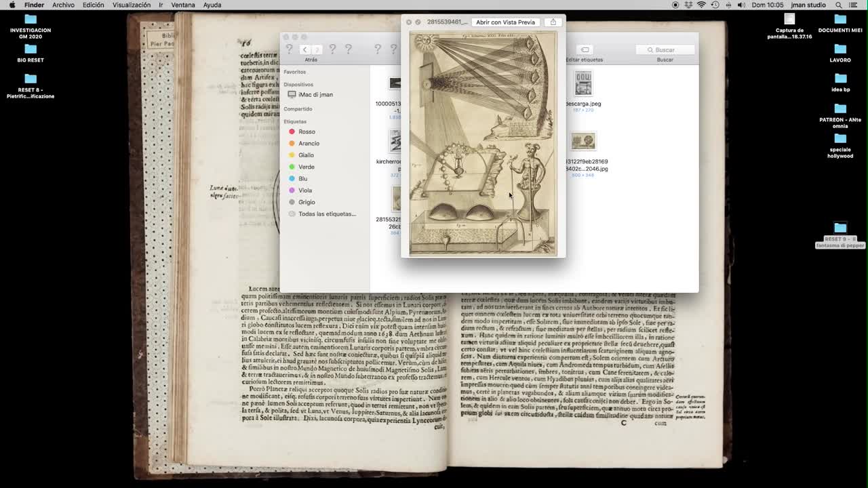This screenshot has width=868, height=488.
Task: Open the Finder menu
Action: 34,5
